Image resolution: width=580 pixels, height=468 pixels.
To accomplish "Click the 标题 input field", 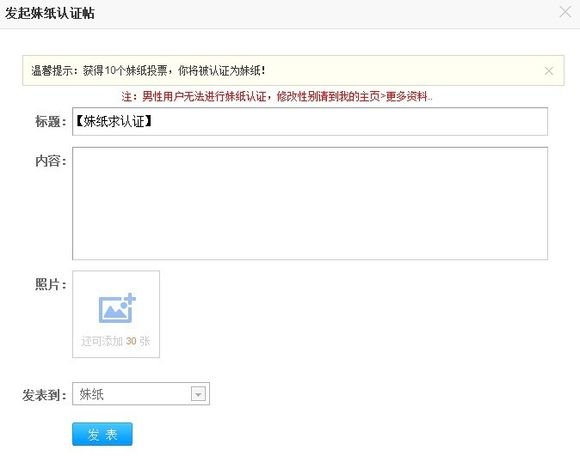I will (x=310, y=121).
